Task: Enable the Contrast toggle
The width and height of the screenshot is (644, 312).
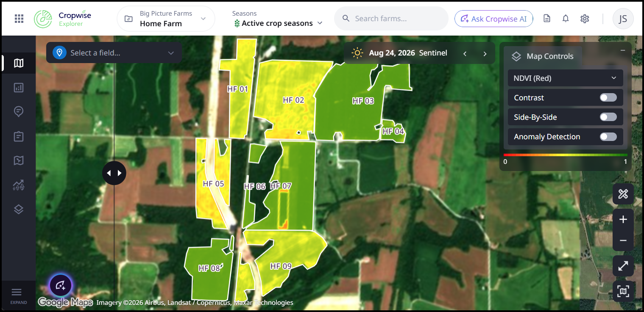Action: pos(608,98)
